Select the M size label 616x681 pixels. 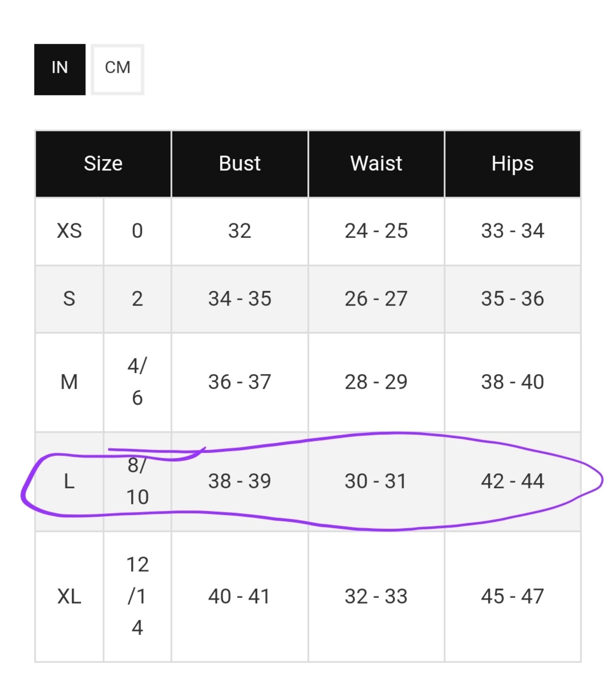tap(69, 382)
